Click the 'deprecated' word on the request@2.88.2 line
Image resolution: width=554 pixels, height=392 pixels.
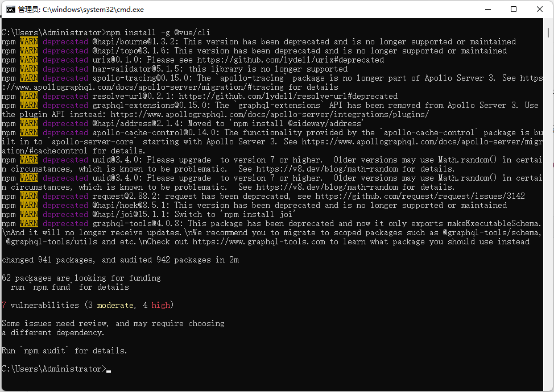pyautogui.click(x=65, y=196)
